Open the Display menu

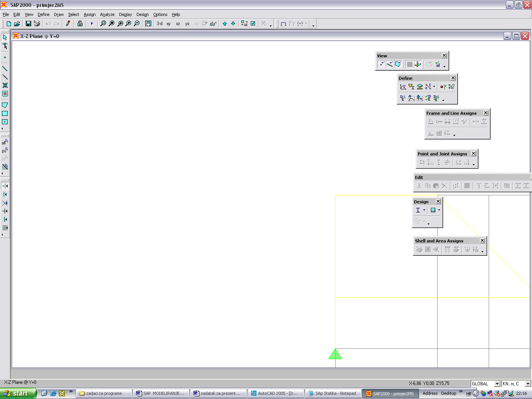(125, 14)
